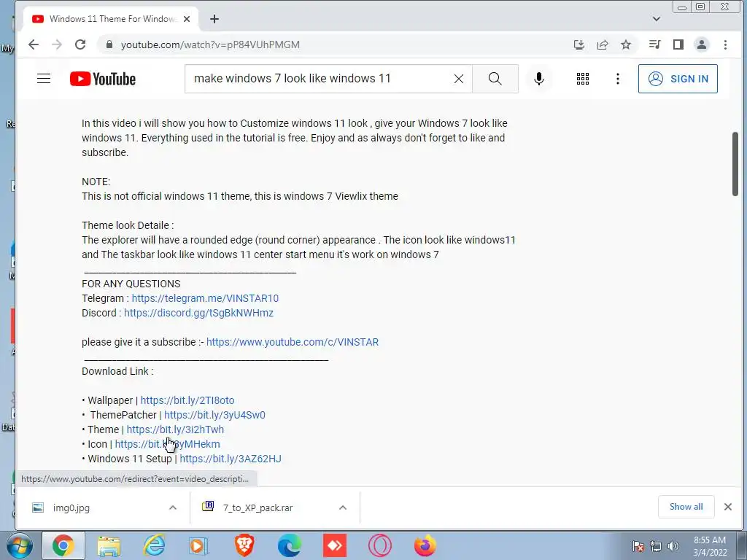Open the Discord invite link
The image size is (747, 560).
point(198,314)
